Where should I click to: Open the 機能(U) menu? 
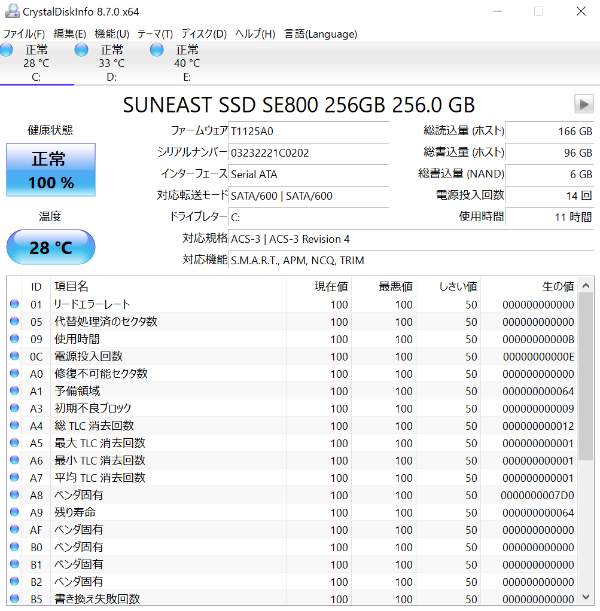pos(112,34)
